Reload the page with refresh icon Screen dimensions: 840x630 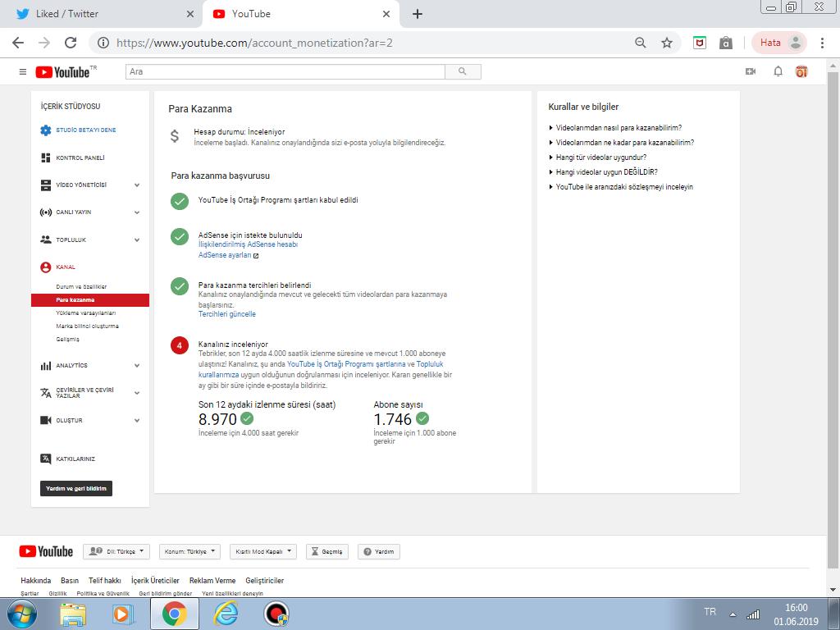(71, 43)
